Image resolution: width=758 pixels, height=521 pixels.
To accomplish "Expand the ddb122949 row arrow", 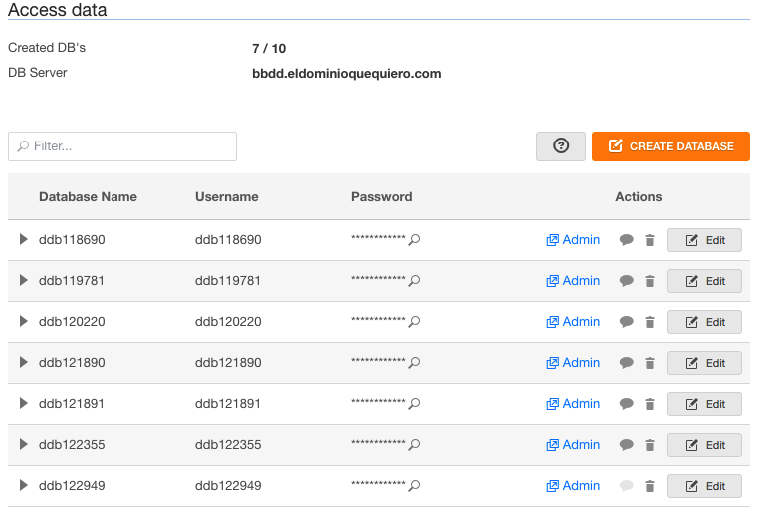I will click(23, 485).
